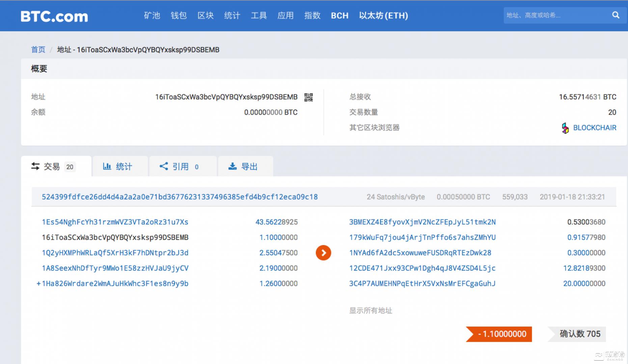The image size is (628, 364).
Task: Click 显示所有地址 to reveal all addresses
Action: coord(371,311)
